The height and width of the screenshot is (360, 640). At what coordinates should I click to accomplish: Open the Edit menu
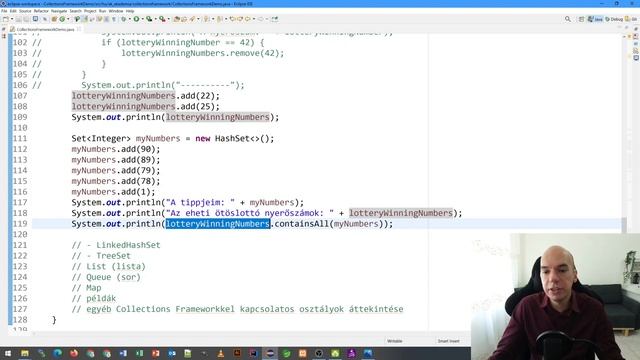click(x=13, y=11)
